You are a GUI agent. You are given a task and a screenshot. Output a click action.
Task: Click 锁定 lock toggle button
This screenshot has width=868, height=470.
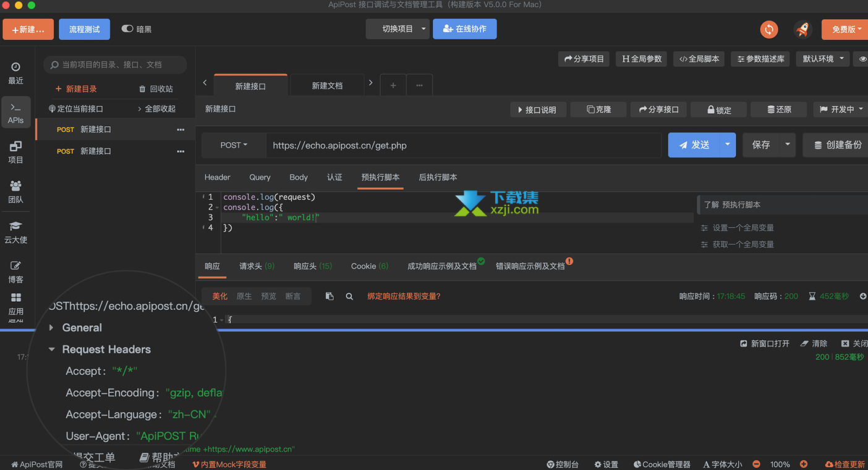(x=718, y=109)
